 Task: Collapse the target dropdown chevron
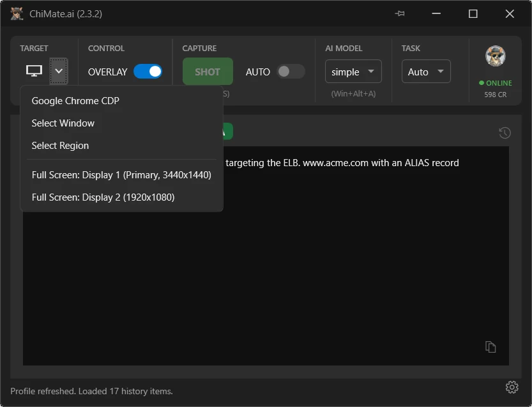point(59,71)
